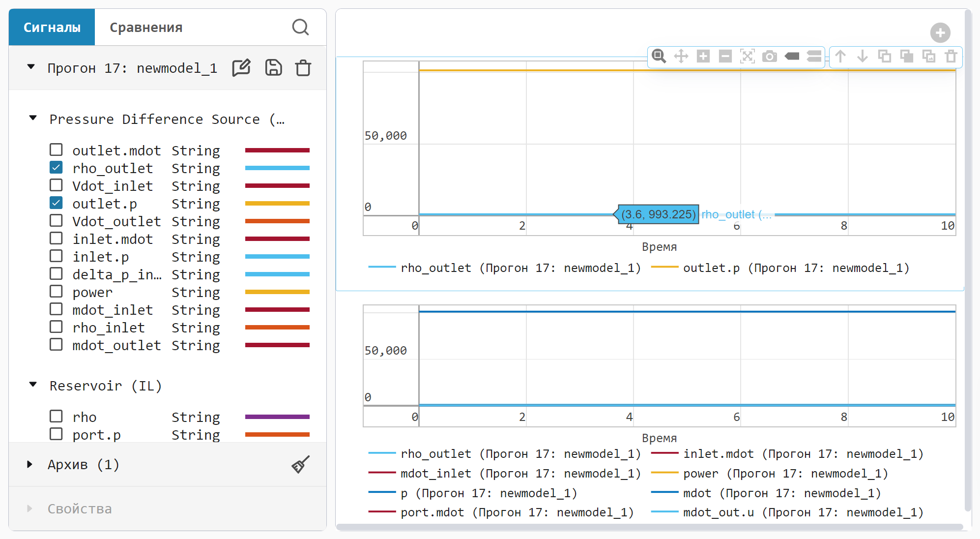
Task: Open signal search with magnifier icon
Action: (300, 27)
